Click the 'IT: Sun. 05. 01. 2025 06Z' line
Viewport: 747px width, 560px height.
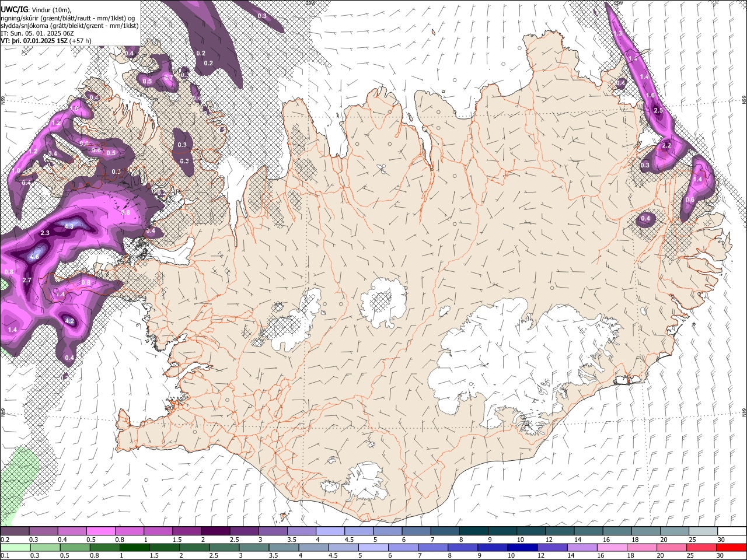click(x=37, y=33)
